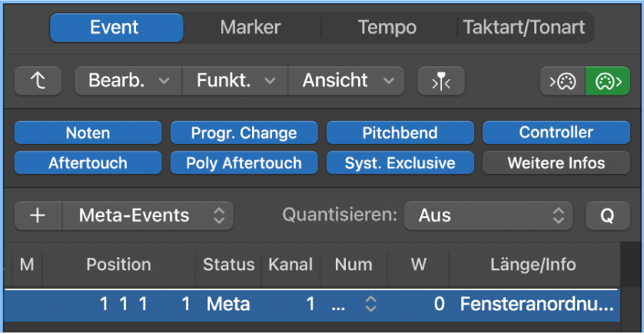Select the Meta event row

(231, 304)
